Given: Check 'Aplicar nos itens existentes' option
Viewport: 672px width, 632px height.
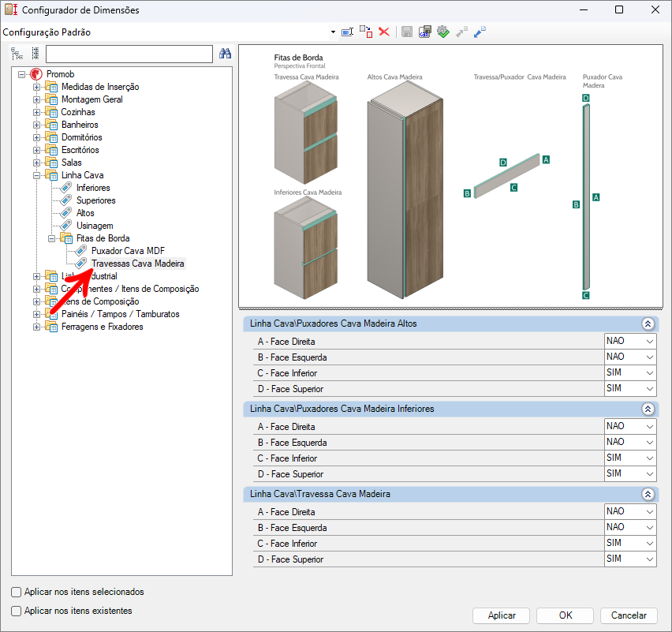Looking at the screenshot, I should [x=17, y=611].
